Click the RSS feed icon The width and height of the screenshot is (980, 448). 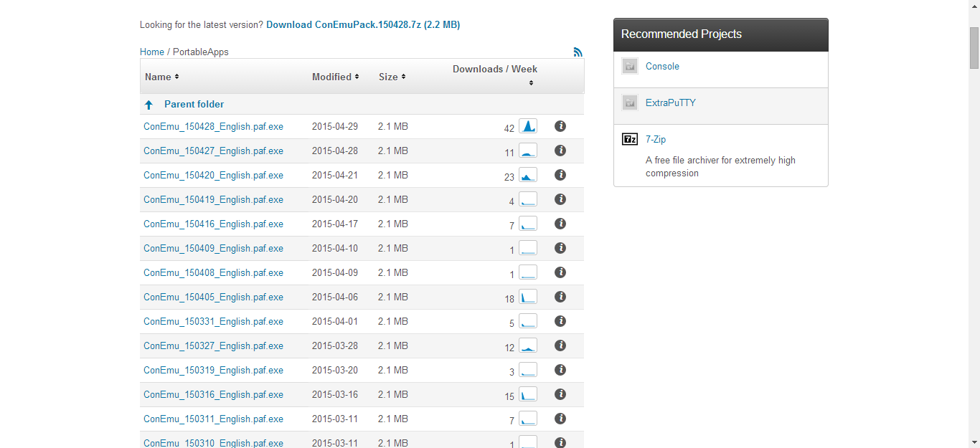(578, 52)
